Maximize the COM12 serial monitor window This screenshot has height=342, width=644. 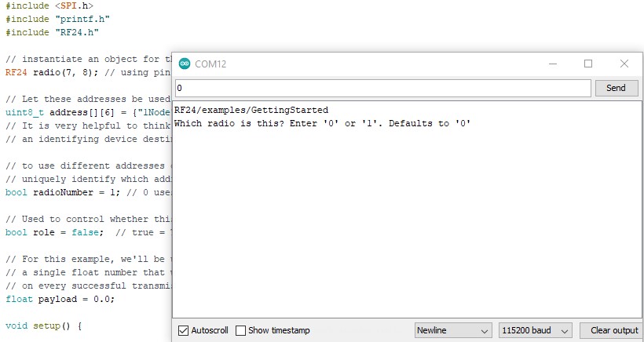point(588,64)
